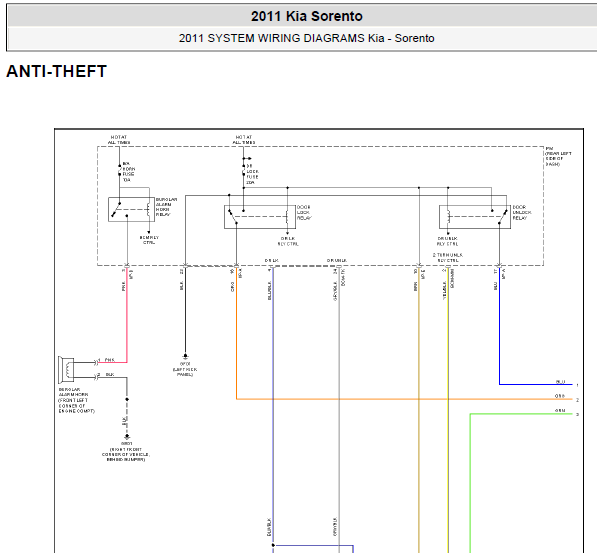
Task: Click the DR LK RLY CTRL label under lock relay
Action: (288, 241)
